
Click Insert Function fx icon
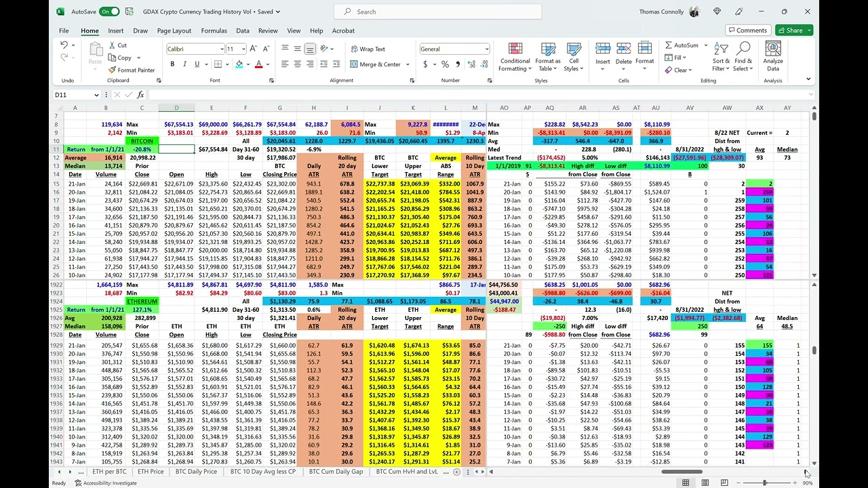point(140,95)
